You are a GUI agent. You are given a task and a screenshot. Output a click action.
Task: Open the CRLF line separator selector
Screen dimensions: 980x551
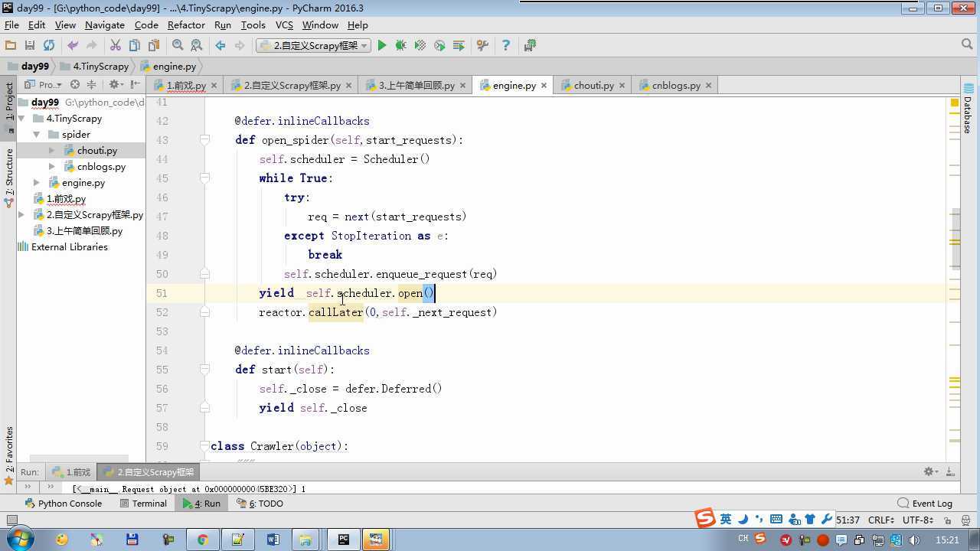point(881,520)
